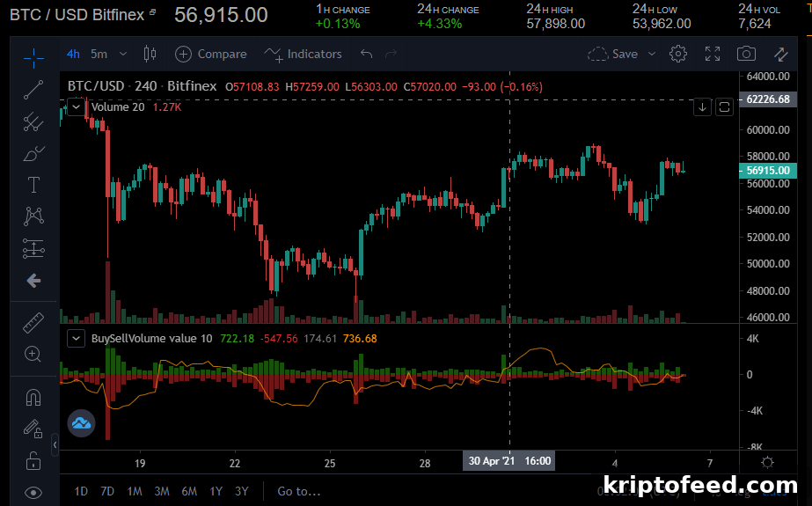Click the 24H LOW 53,962.00 value
812x506 pixels.
[662, 23]
